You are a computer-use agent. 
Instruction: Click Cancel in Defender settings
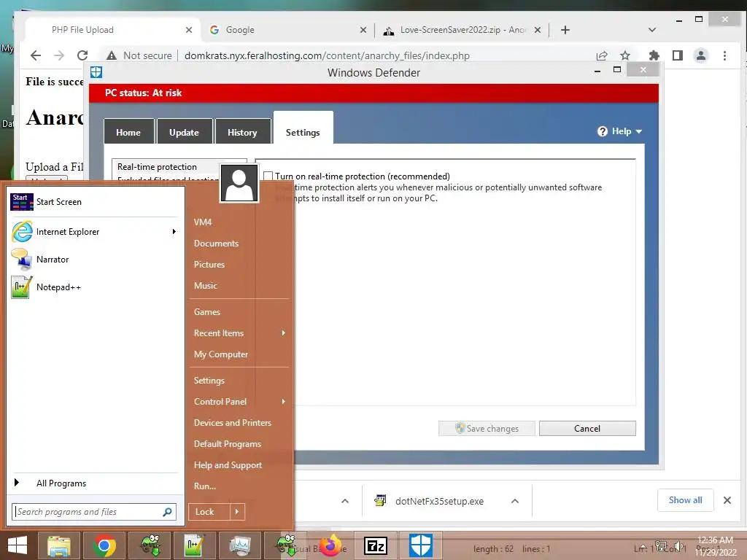tap(587, 429)
